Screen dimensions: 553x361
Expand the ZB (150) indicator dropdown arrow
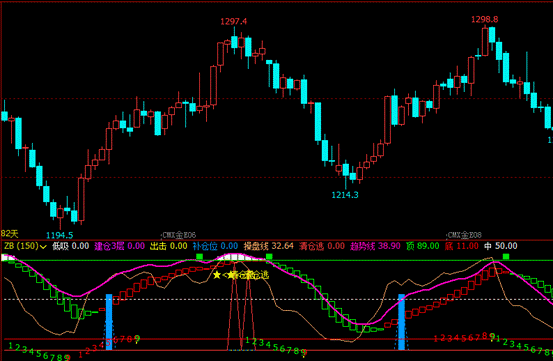coord(43,247)
